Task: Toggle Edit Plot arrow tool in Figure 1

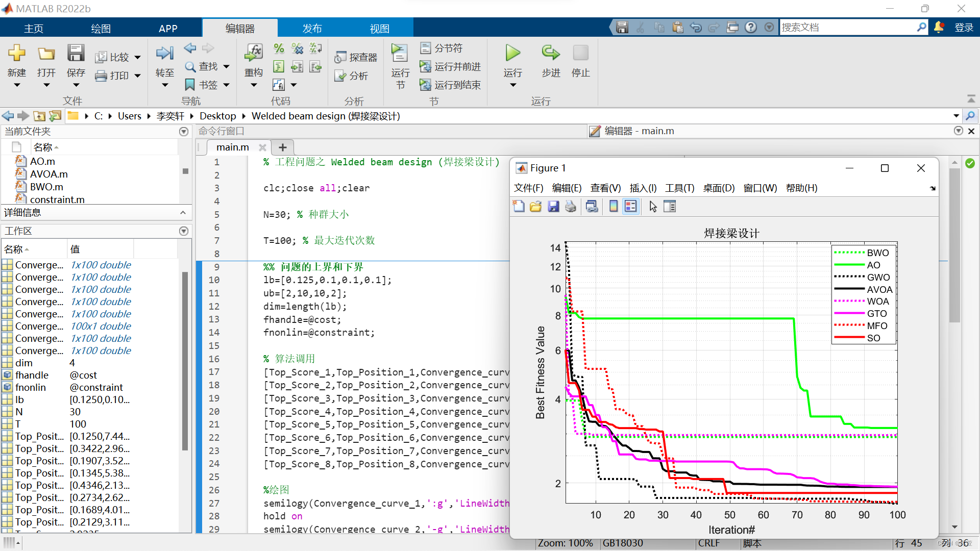Action: point(653,207)
